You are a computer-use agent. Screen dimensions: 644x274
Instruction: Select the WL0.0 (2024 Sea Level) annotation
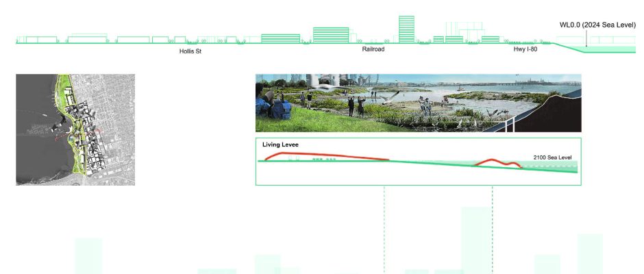click(x=597, y=25)
